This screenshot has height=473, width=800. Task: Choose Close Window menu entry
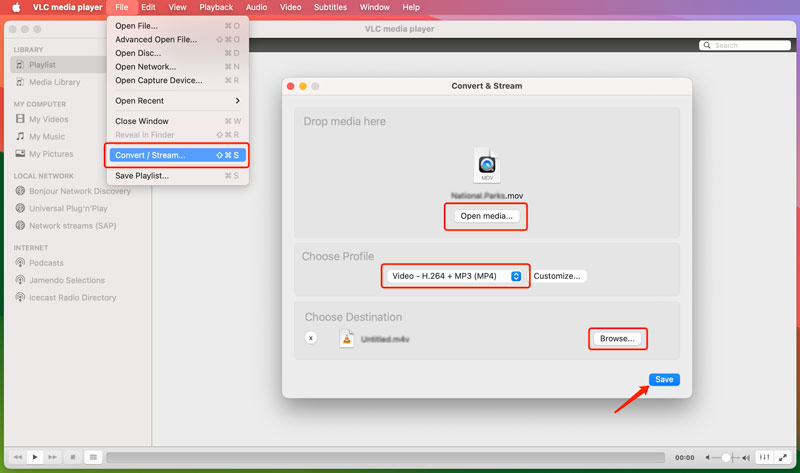(177, 121)
